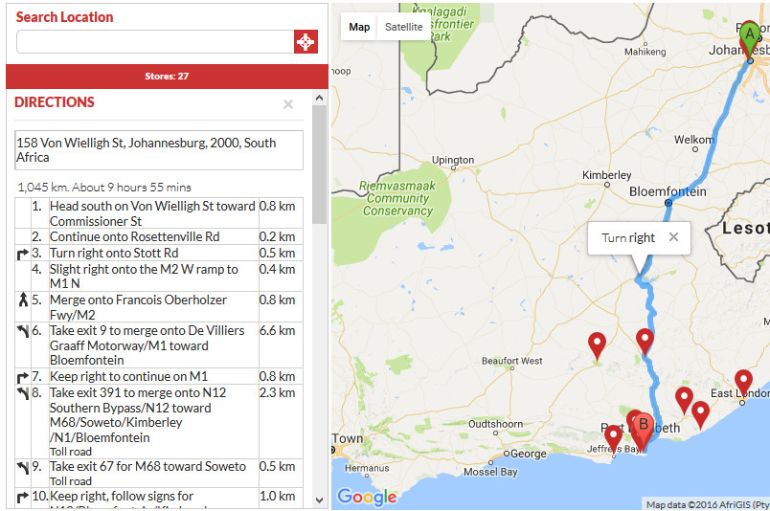The height and width of the screenshot is (511, 770).
Task: Click the directions scrollbar thumb
Action: tap(319, 164)
